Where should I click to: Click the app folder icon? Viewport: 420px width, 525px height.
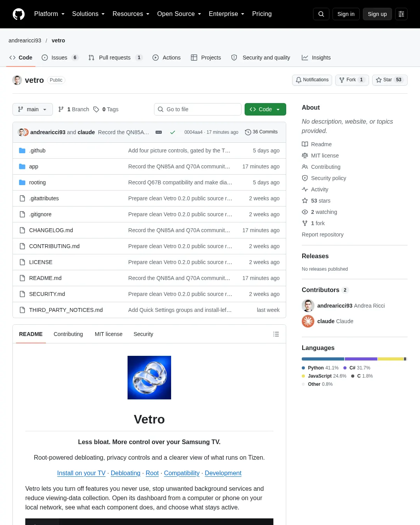22,166
